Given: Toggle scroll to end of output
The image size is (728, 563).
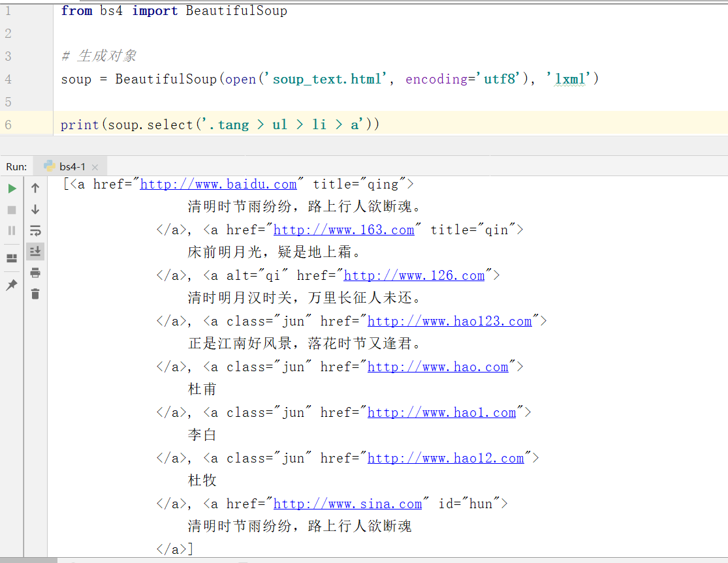Looking at the screenshot, I should click(x=35, y=251).
